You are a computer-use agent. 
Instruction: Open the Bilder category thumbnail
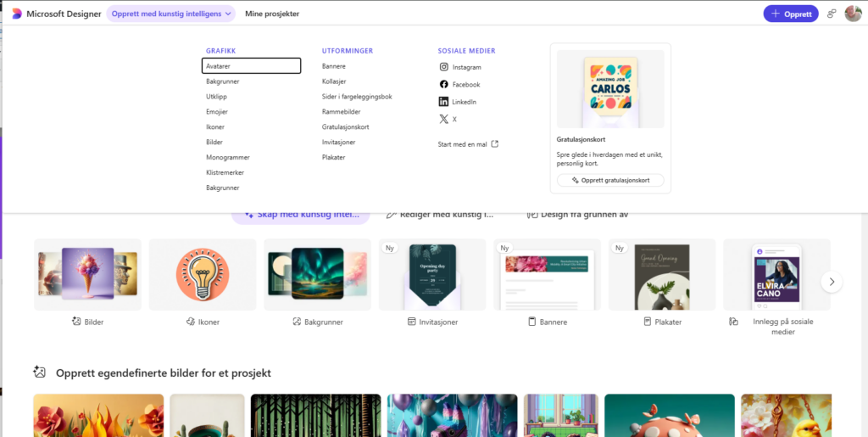87,274
